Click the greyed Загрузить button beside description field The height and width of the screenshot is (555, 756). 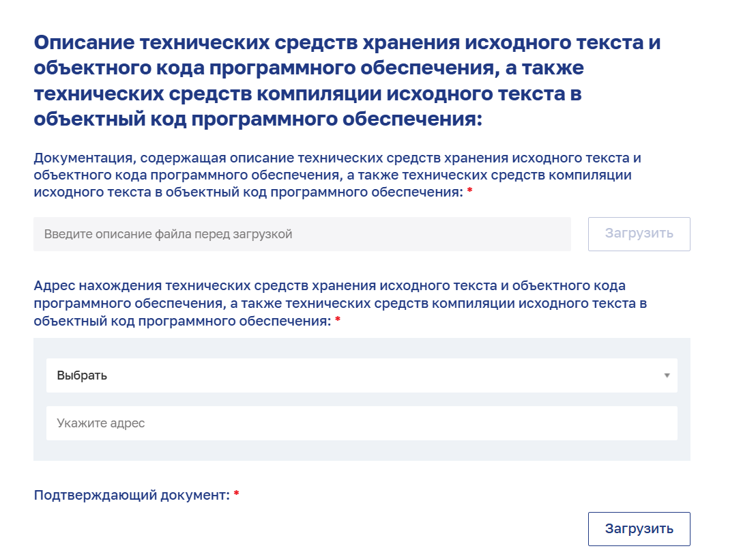coord(639,234)
